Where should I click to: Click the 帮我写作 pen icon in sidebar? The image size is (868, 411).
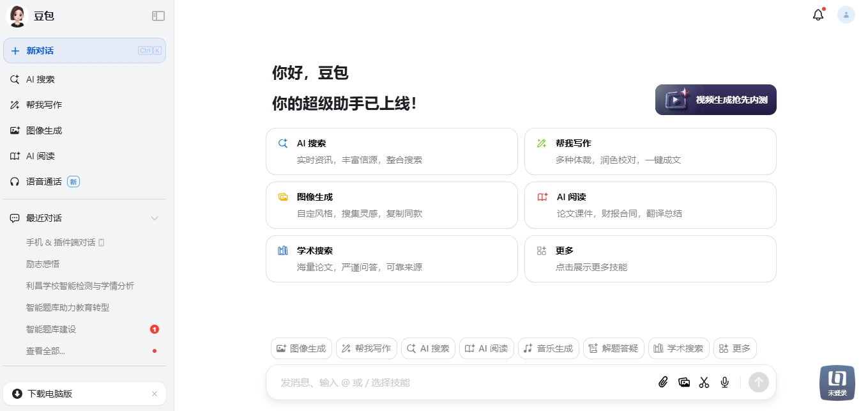pos(15,105)
